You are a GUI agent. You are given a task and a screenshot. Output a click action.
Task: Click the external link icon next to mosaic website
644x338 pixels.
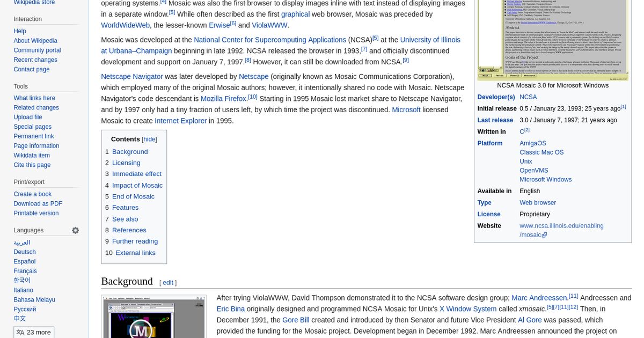[544, 235]
